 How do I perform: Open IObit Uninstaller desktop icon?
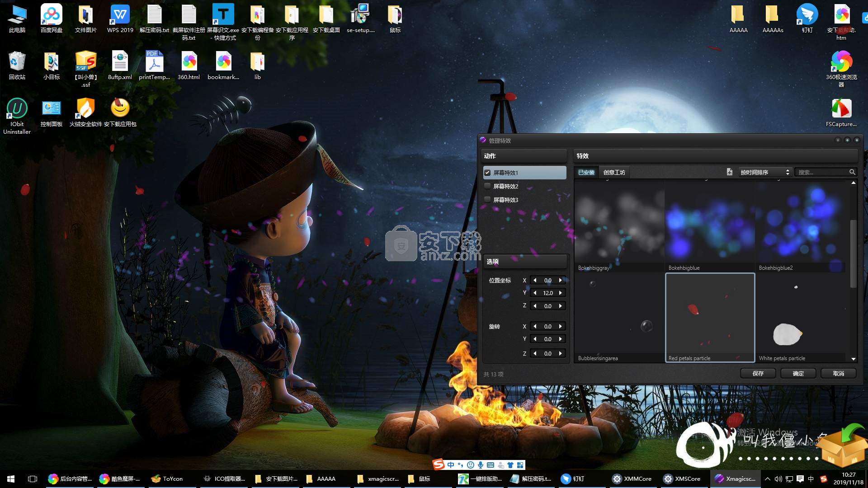(x=17, y=117)
